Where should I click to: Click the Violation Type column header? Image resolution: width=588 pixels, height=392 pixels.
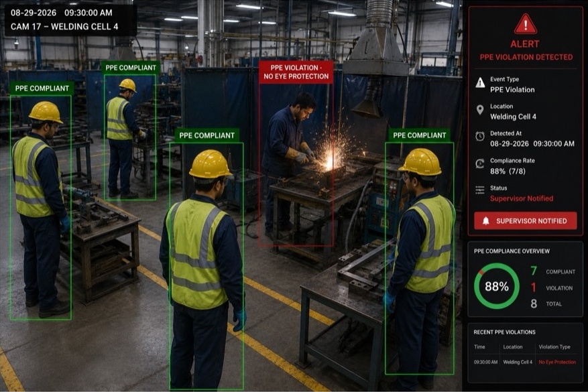tap(554, 347)
